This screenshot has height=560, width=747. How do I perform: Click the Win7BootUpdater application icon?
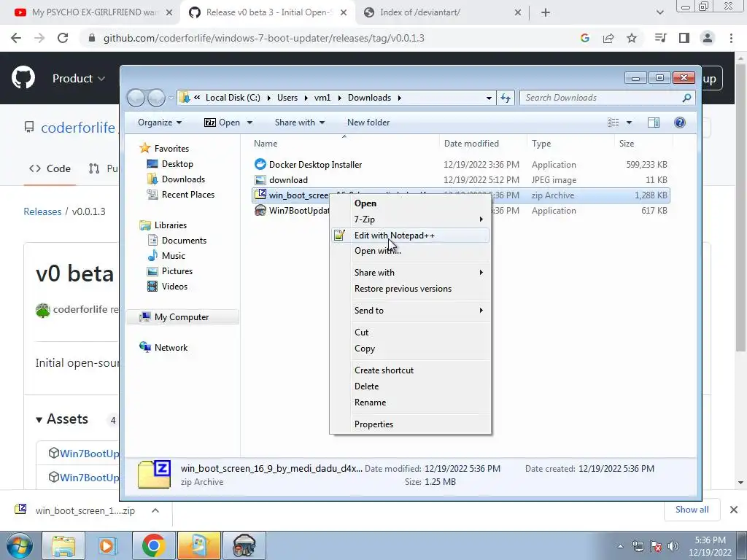pyautogui.click(x=260, y=211)
